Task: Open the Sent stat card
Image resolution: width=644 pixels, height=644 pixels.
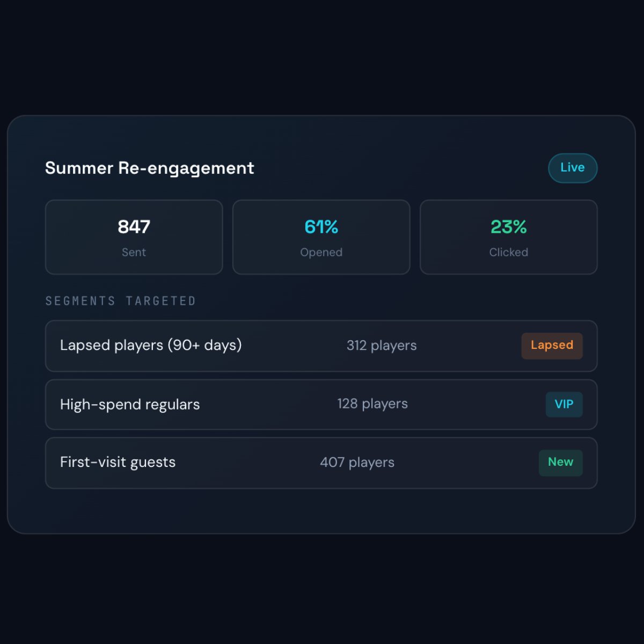Action: [x=134, y=237]
